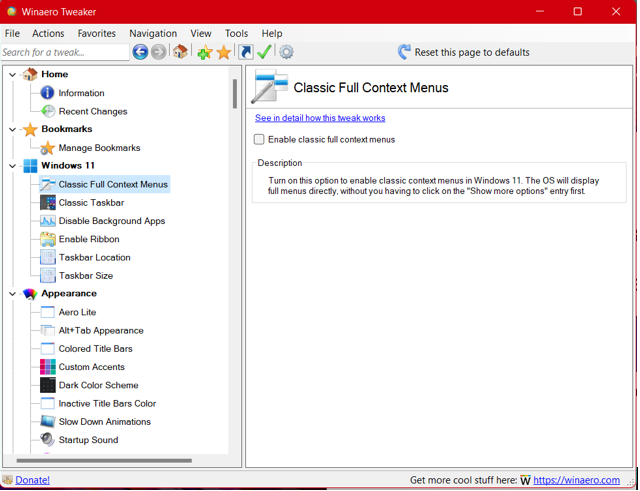
Task: Click the Manage Bookmarks star icon
Action: coord(47,148)
